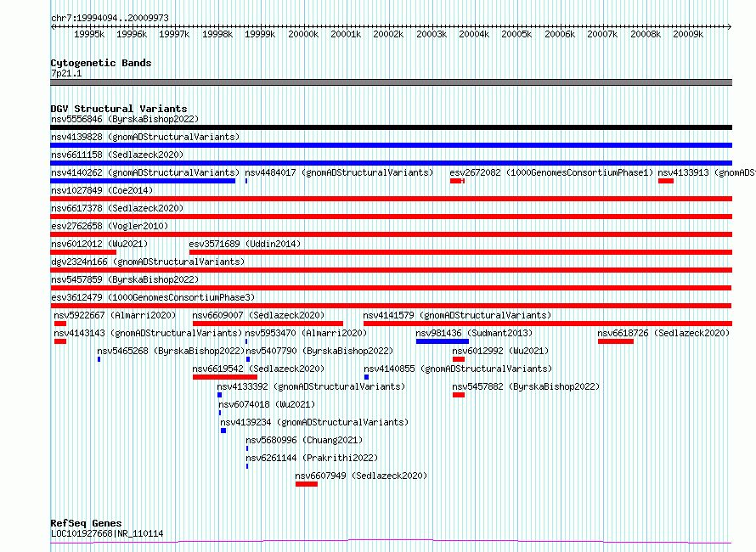Screen dimensions: 756x552
Task: Click the small blue nsv4139234 marker
Action: coord(223,431)
